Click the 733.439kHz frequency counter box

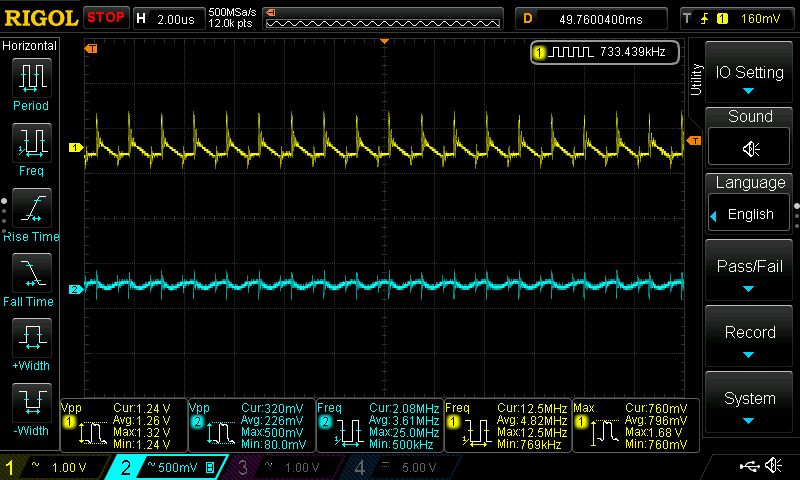click(605, 52)
